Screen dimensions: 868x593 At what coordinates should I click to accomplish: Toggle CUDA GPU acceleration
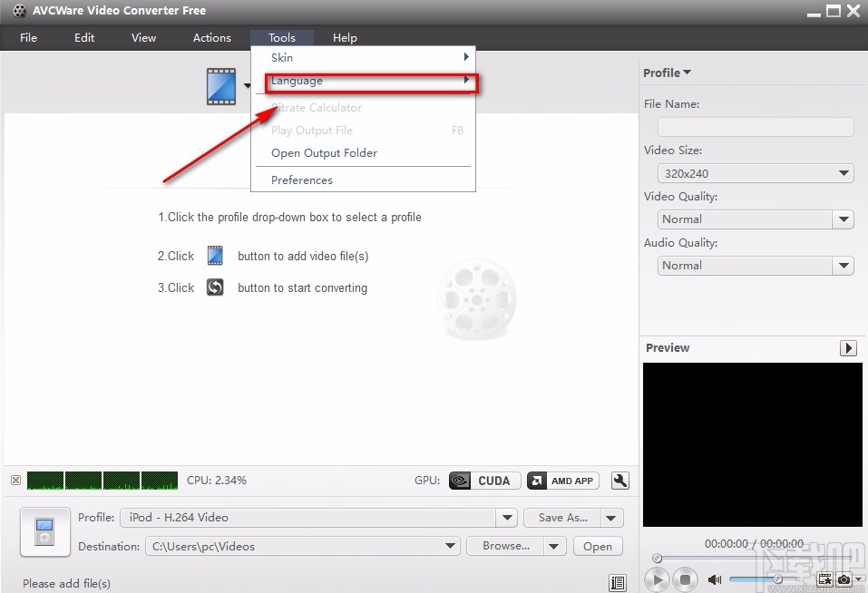pos(483,481)
